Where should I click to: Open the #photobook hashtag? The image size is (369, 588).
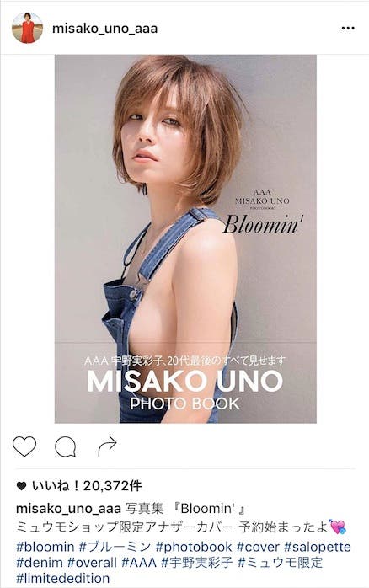(x=194, y=547)
